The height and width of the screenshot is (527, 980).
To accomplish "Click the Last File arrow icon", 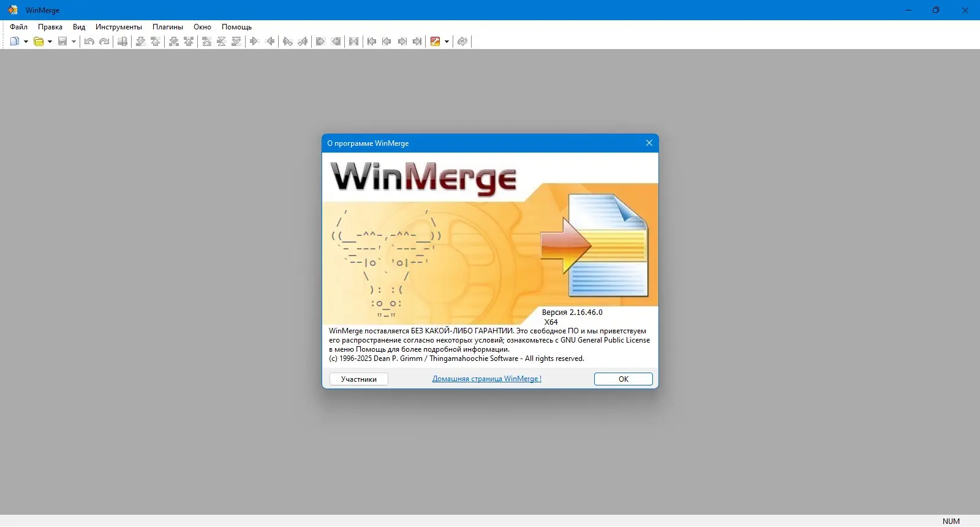I will 417,42.
